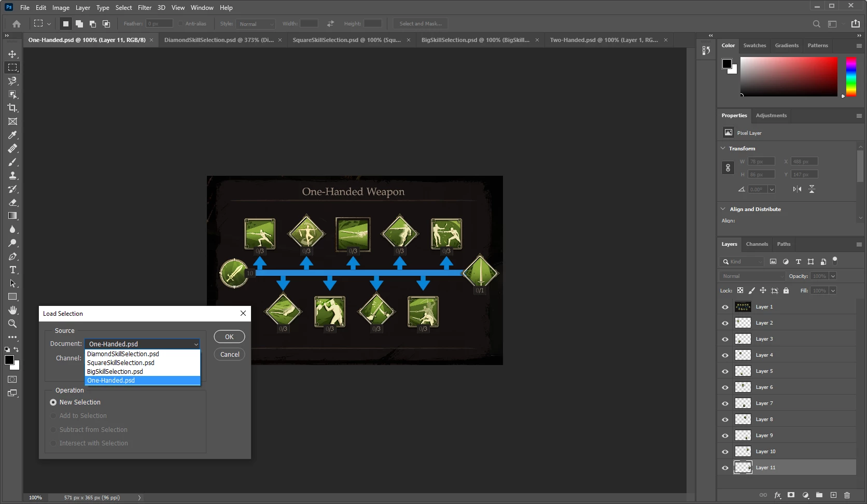Image resolution: width=867 pixels, height=504 pixels.
Task: Toggle Quick Mask mode icon
Action: click(x=12, y=380)
